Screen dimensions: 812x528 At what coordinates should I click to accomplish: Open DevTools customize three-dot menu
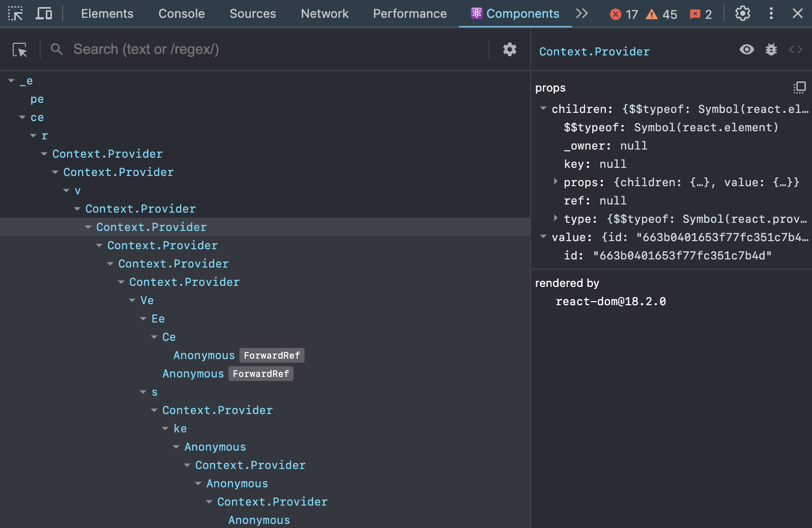(771, 13)
